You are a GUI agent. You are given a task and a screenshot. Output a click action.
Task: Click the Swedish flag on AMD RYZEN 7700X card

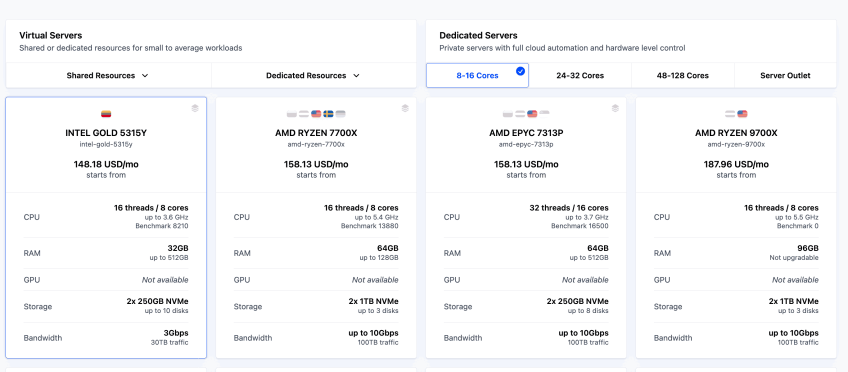click(x=328, y=114)
